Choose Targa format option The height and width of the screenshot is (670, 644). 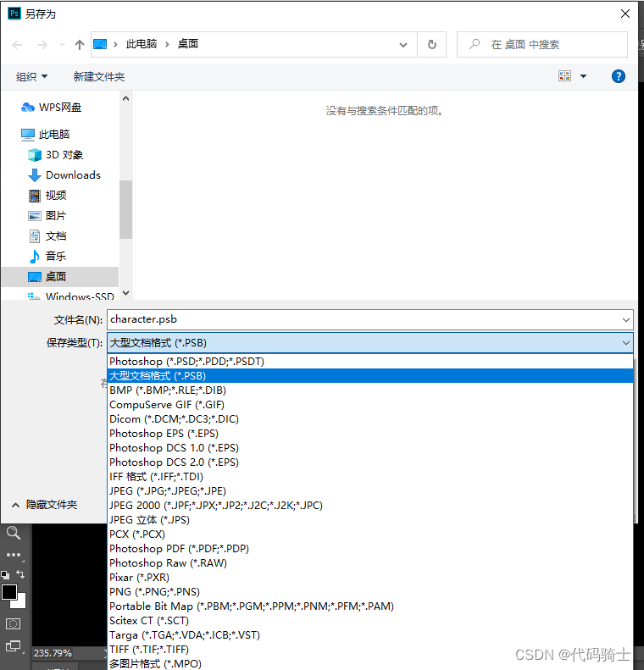[370, 635]
